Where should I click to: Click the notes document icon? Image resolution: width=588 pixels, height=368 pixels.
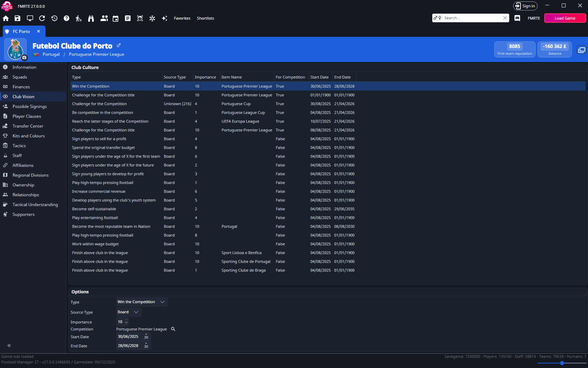pos(128,18)
